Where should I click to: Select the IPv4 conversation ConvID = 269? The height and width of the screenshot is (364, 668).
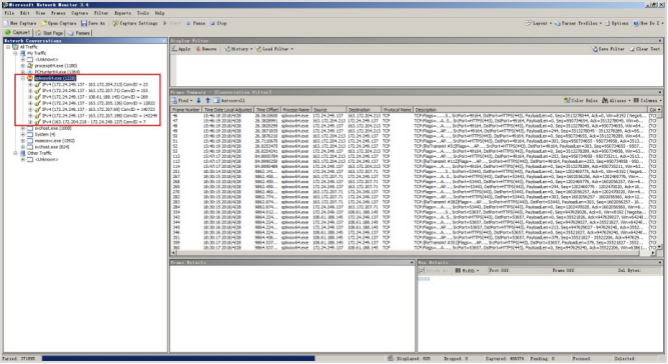click(x=95, y=97)
